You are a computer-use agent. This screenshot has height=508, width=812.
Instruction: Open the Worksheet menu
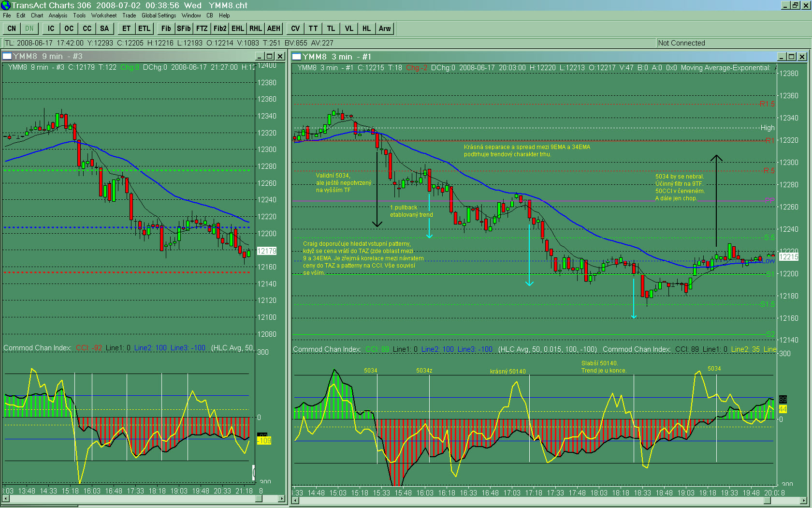104,15
